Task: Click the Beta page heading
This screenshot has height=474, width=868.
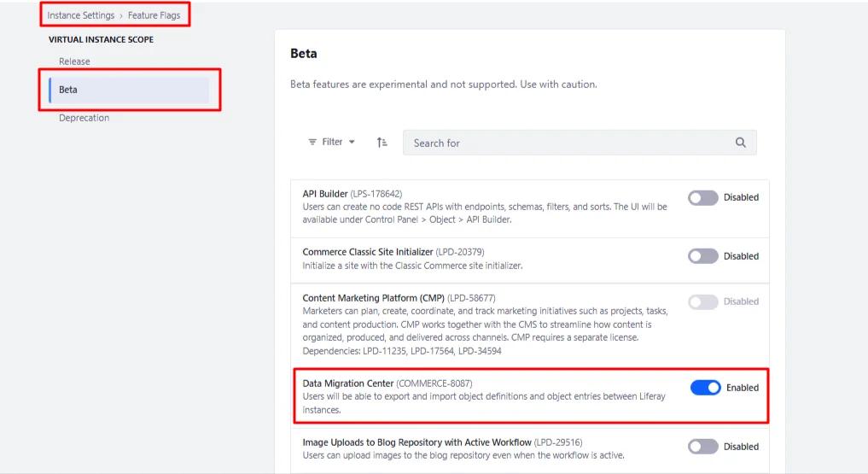Action: point(303,54)
